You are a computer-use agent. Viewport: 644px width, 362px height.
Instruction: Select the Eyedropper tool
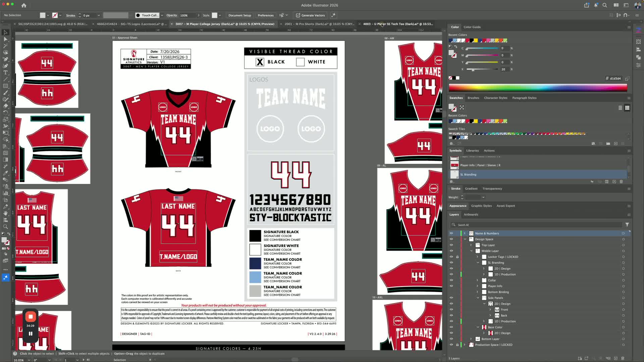click(x=5, y=173)
